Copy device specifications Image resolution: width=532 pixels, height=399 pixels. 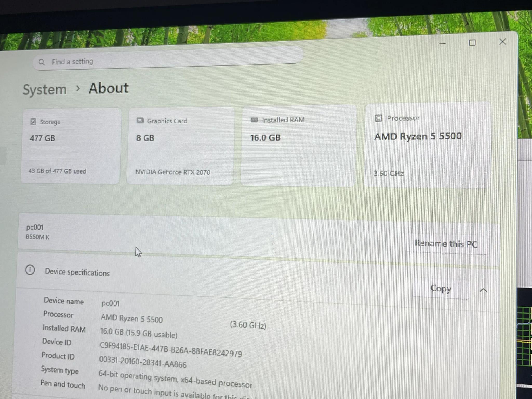click(441, 289)
